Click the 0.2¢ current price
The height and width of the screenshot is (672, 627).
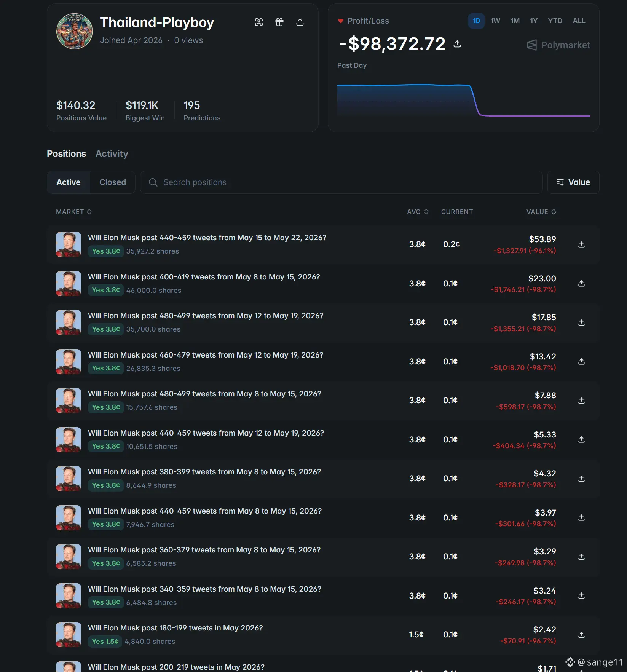(x=452, y=244)
